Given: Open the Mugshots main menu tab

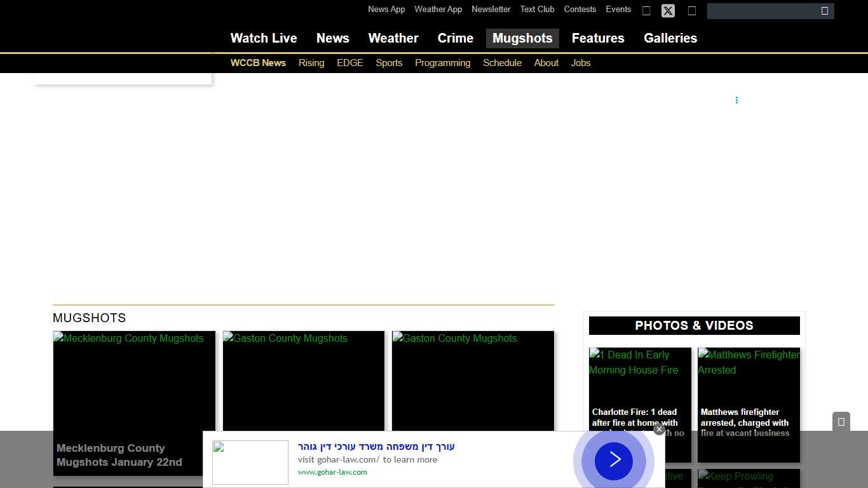Looking at the screenshot, I should pos(522,38).
